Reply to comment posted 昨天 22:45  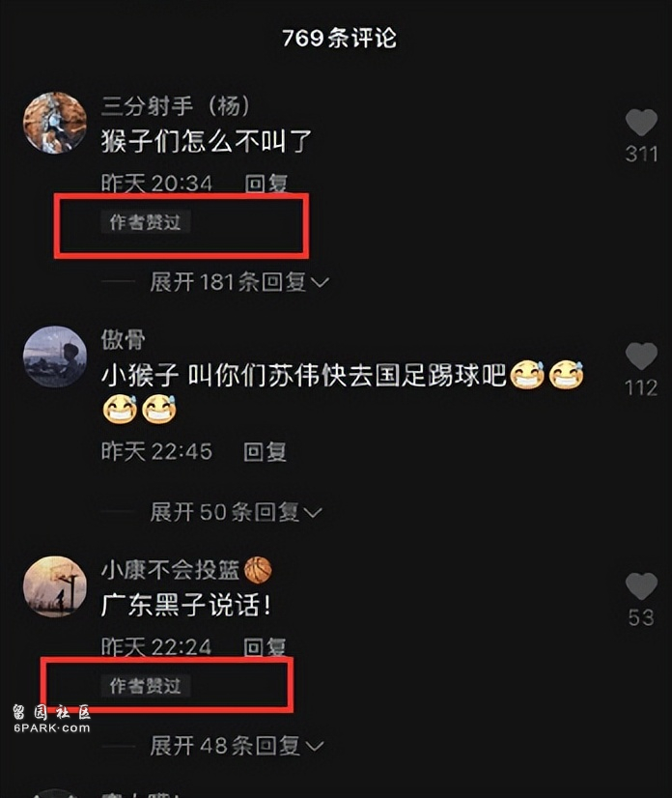pyautogui.click(x=266, y=451)
